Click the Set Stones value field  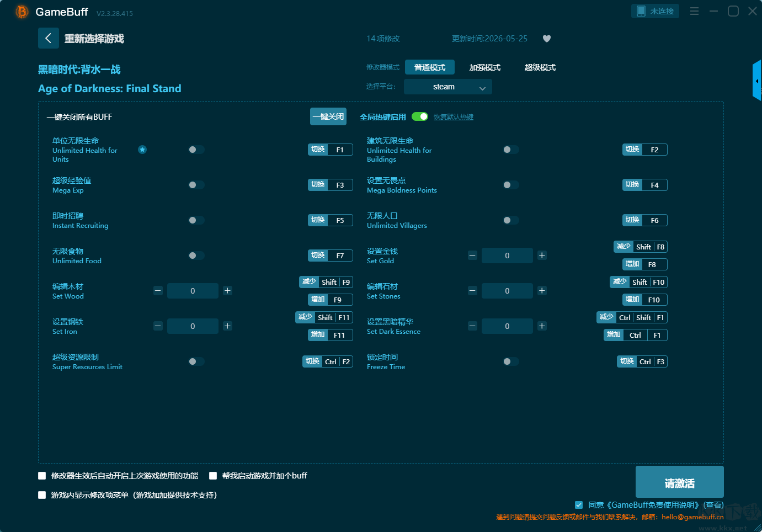[507, 291]
